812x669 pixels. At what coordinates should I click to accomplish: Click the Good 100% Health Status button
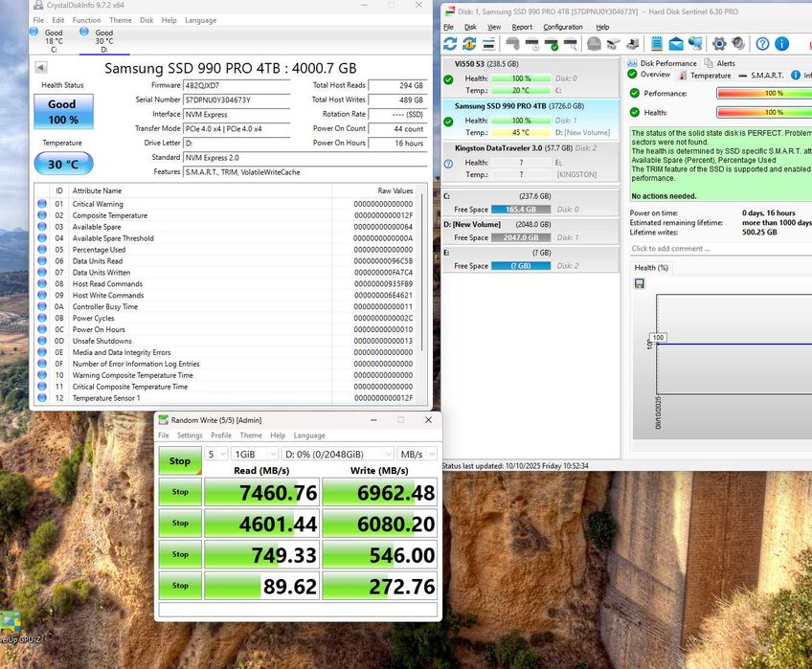click(x=62, y=111)
